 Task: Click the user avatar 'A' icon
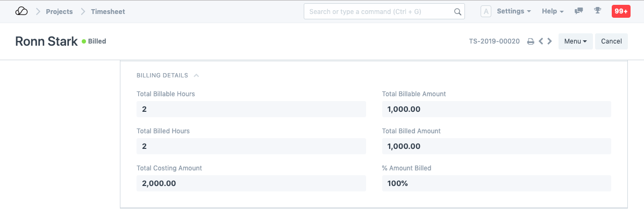[x=486, y=11]
